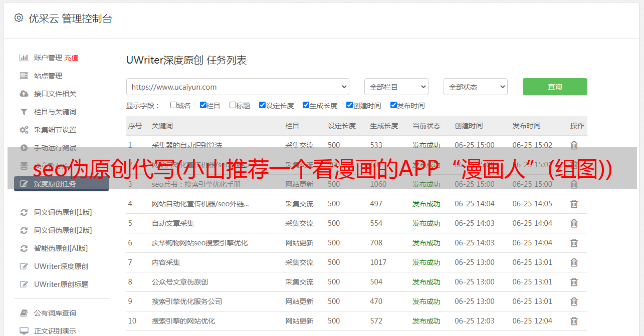
Task: Select UWriter原创标题 sidebar menu item
Action: [x=61, y=284]
